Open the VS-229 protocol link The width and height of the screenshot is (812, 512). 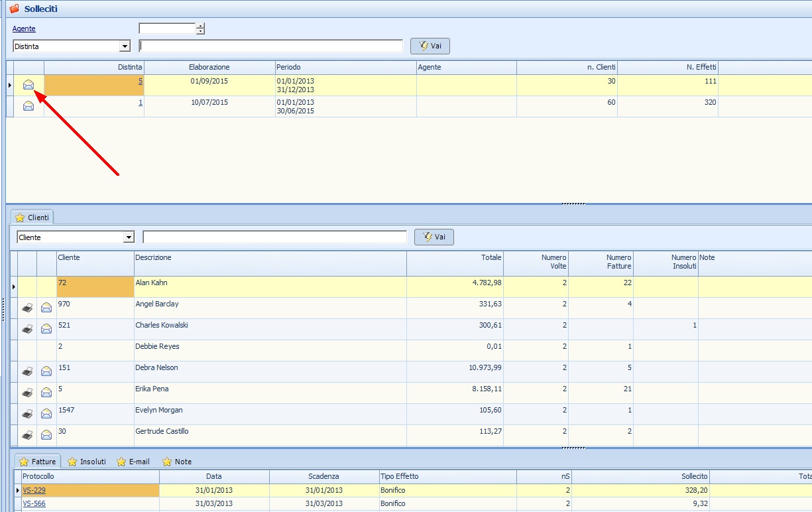tap(34, 490)
